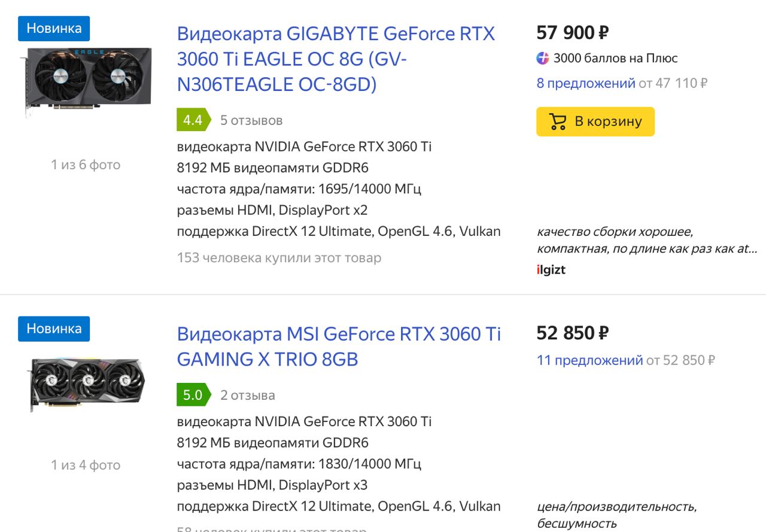The width and height of the screenshot is (766, 532).
Task: Open the цена/производительность review snippet
Action: click(616, 515)
